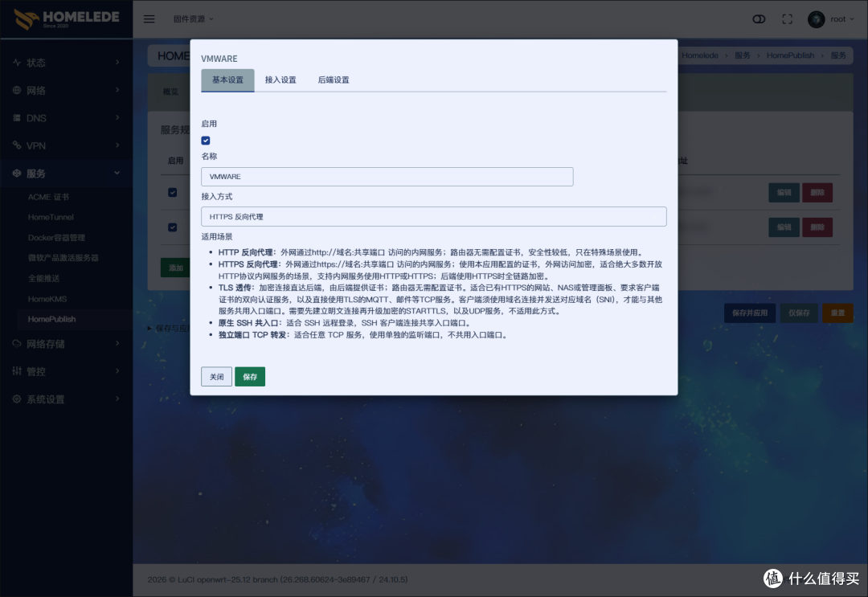
Task: Switch to 后端设置 tab
Action: tap(334, 80)
